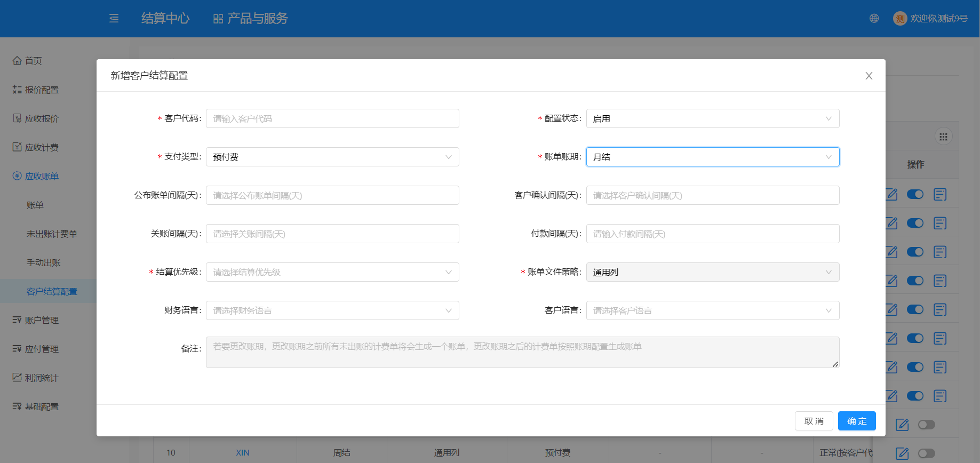Click the orange user avatar icon
Image resolution: width=980 pixels, height=463 pixels.
click(x=900, y=19)
